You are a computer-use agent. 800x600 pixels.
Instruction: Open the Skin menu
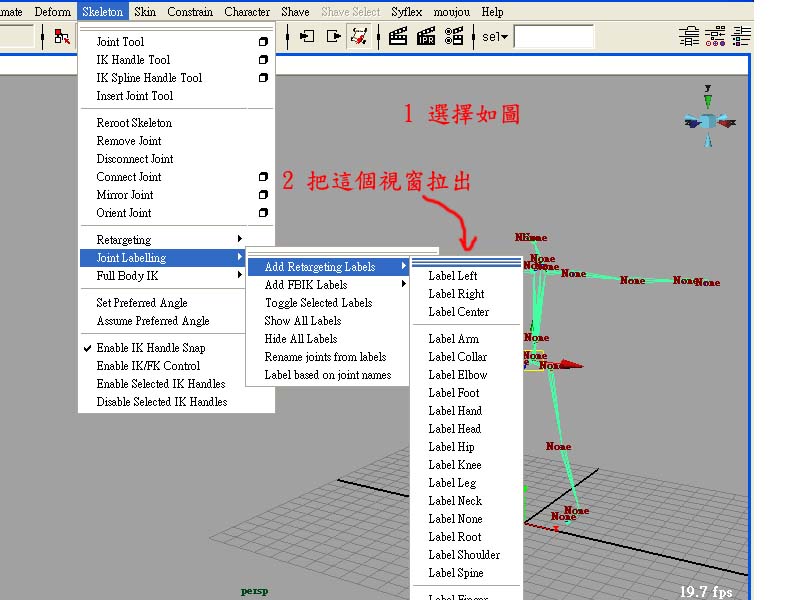click(145, 11)
